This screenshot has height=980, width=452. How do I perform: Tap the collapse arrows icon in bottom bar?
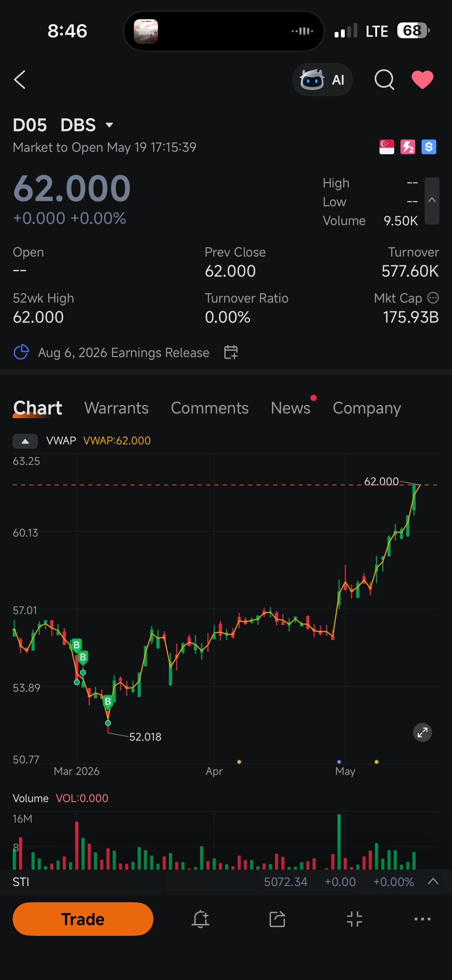354,919
